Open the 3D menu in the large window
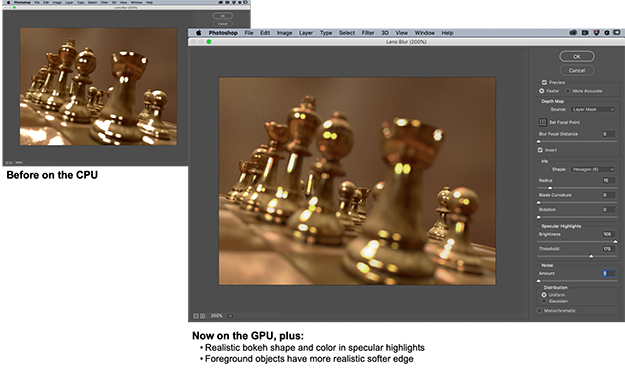This screenshot has width=625, height=369. pyautogui.click(x=385, y=33)
